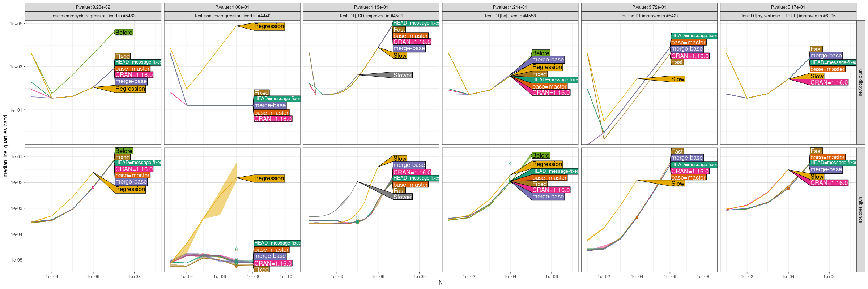Click 'Slower' label in DT[,.SD] seconds panel
The width and height of the screenshot is (868, 289).
point(403,197)
